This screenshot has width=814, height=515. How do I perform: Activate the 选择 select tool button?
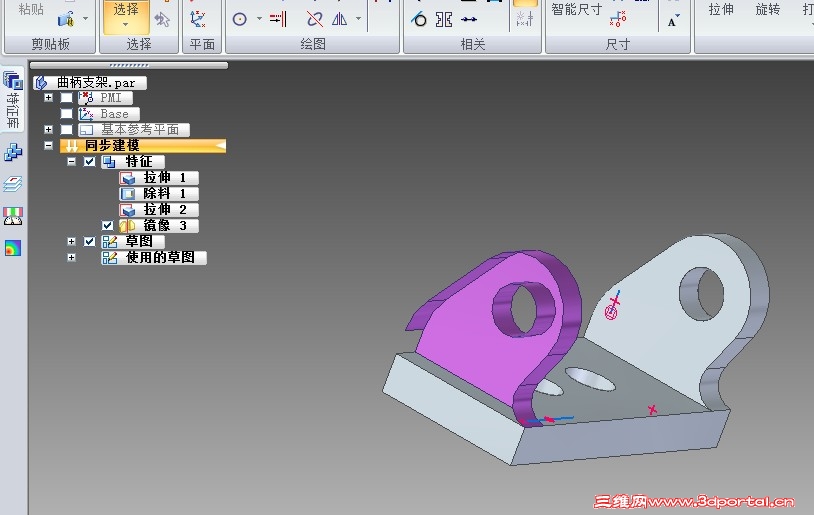(126, 17)
